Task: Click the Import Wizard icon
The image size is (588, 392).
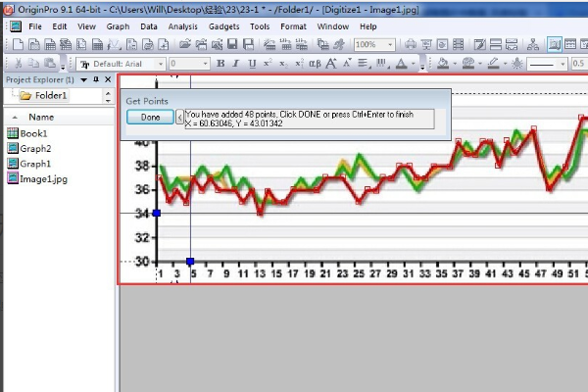Action: [x=269, y=44]
